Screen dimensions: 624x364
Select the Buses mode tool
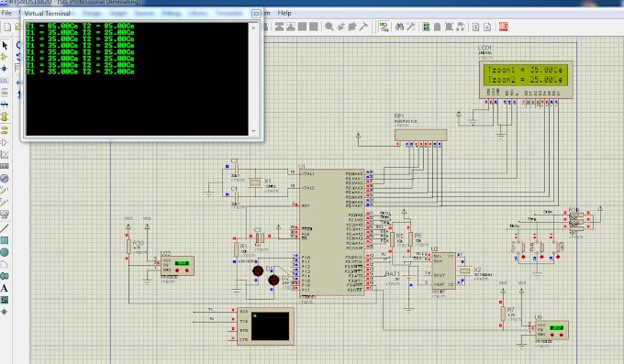(x=5, y=105)
